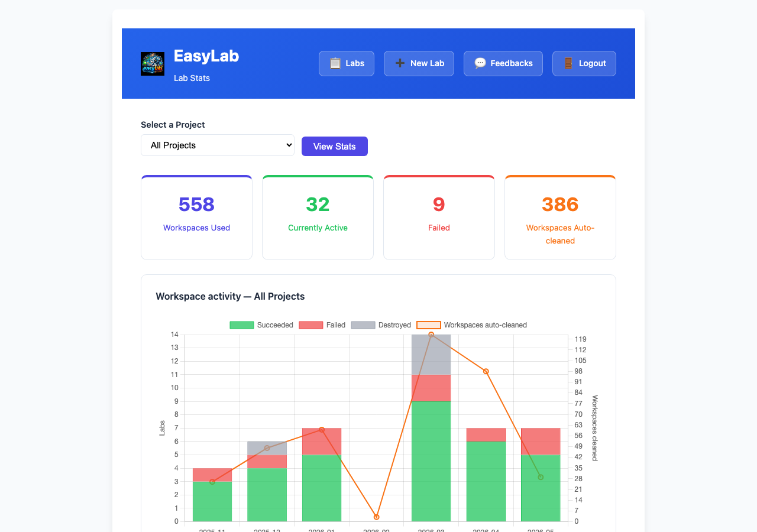Click the auto-cleaned line point for 2026-03

click(431, 335)
